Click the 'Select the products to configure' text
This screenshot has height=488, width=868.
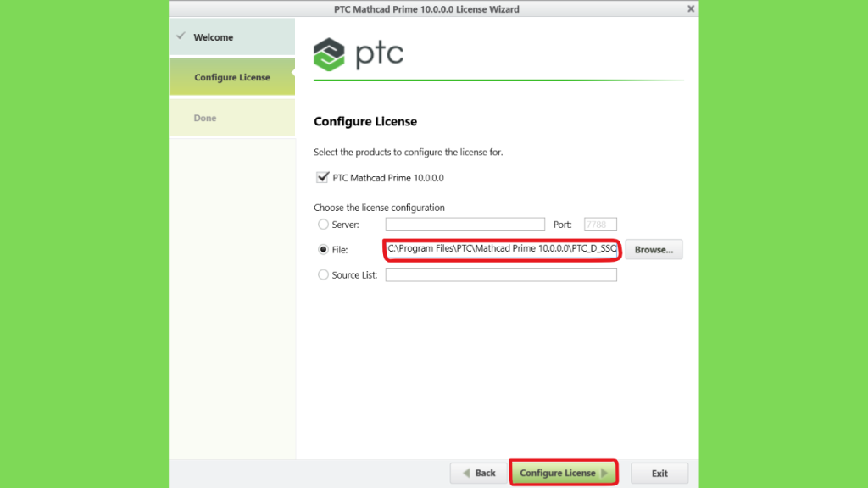point(409,152)
